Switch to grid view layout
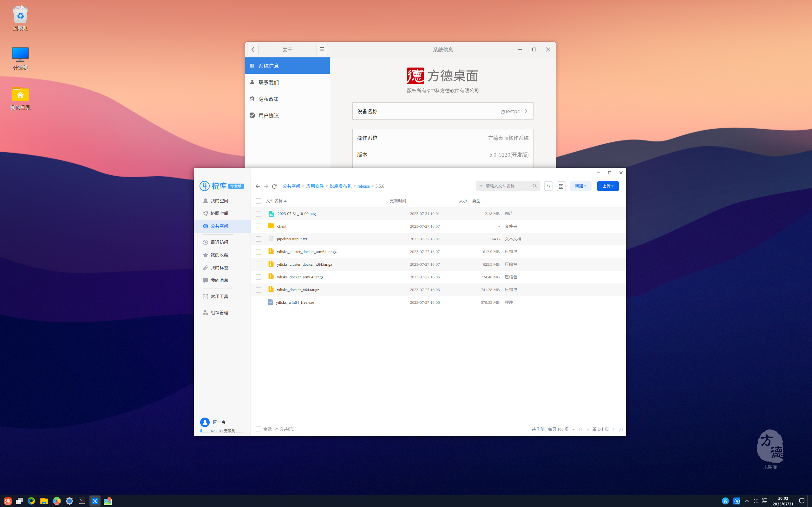Screen dimensions: 812x507 click(561, 186)
